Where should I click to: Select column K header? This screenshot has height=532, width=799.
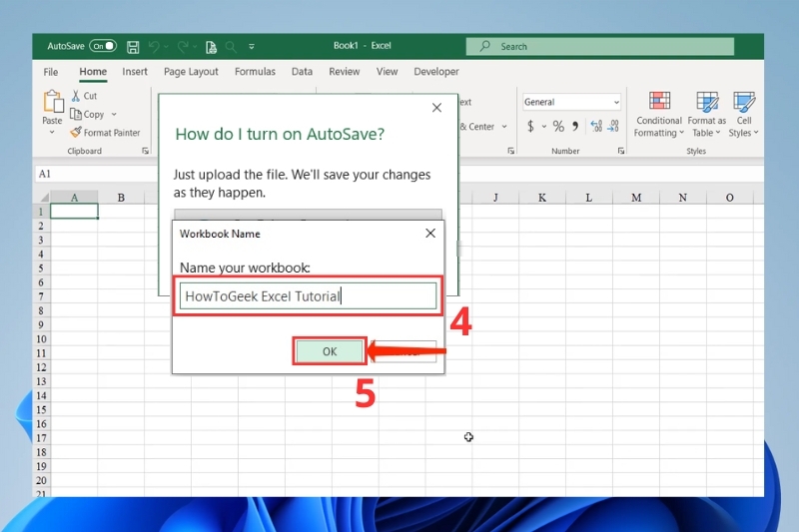(x=542, y=198)
